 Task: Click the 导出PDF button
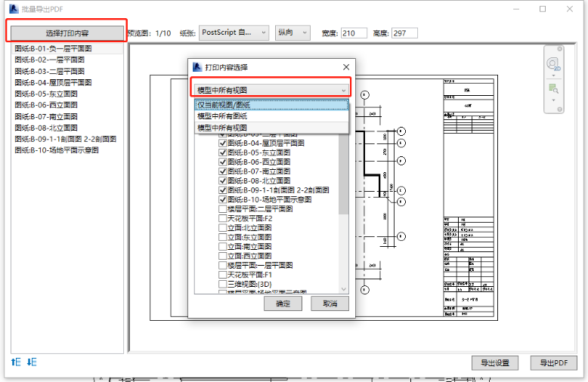552,363
